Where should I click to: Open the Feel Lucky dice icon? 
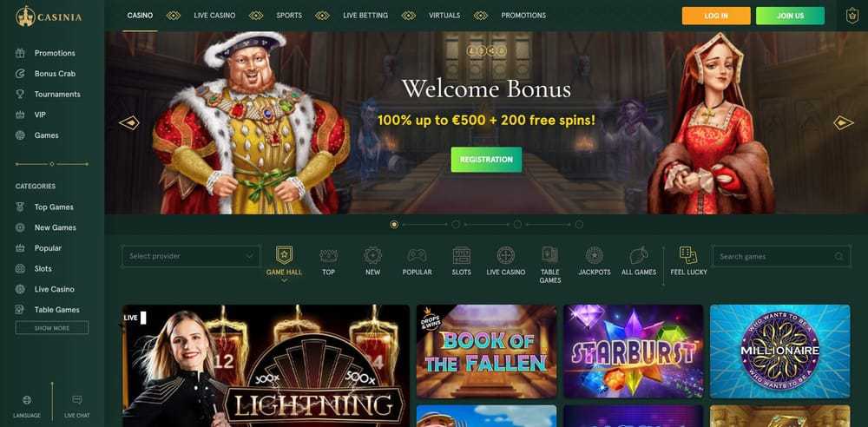point(688,255)
